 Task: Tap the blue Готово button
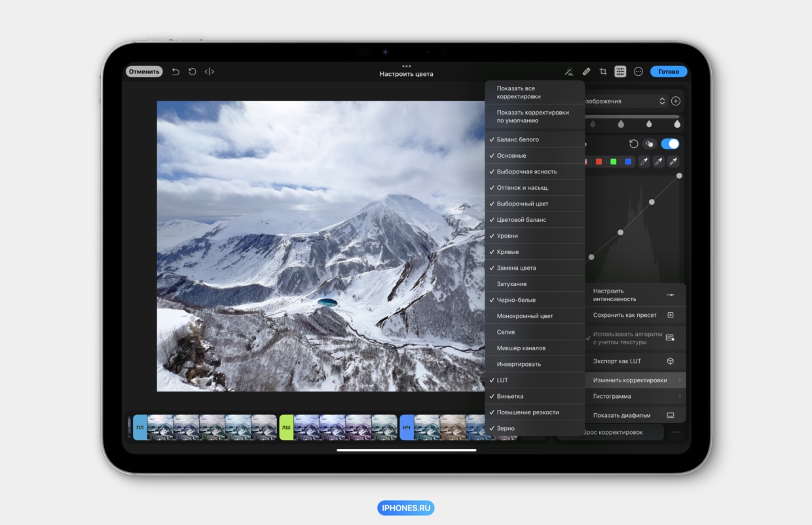(669, 72)
